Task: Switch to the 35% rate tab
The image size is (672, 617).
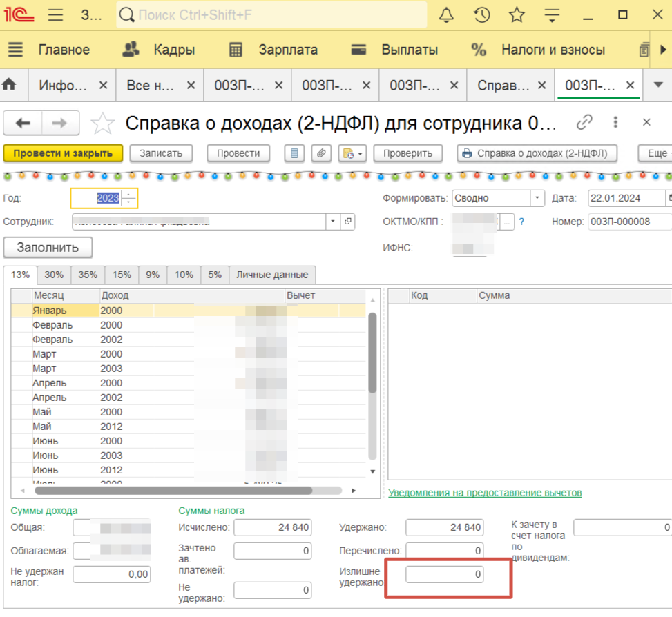Action: [x=88, y=275]
